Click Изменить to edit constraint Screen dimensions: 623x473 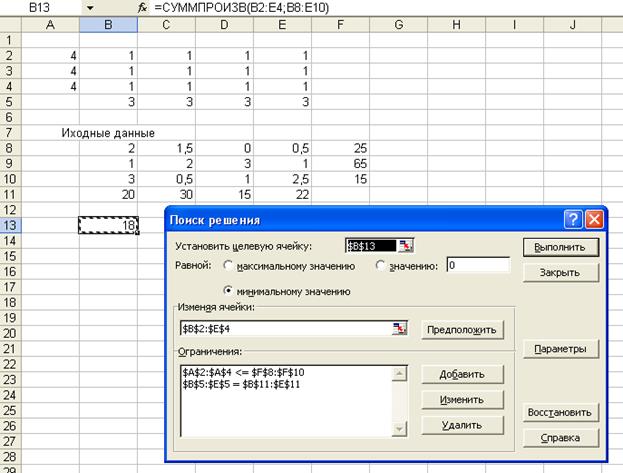462,400
